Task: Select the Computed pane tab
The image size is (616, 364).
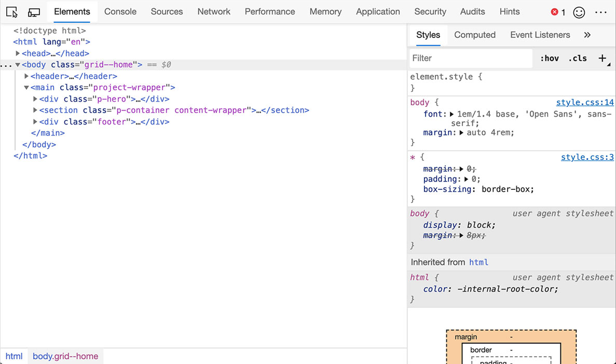Action: tap(475, 35)
